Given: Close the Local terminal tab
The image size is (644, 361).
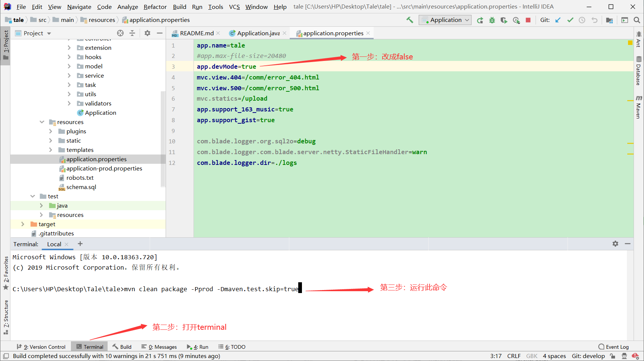Looking at the screenshot, I should click(66, 244).
